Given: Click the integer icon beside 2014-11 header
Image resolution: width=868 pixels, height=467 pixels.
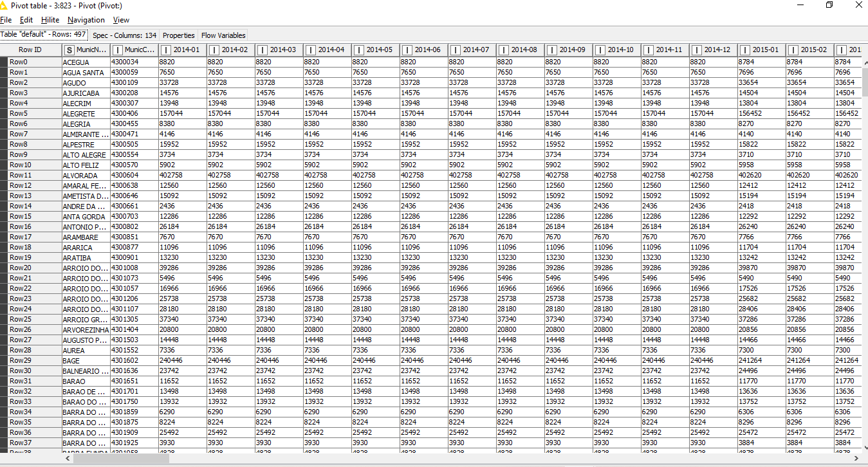Looking at the screenshot, I should coord(649,50).
